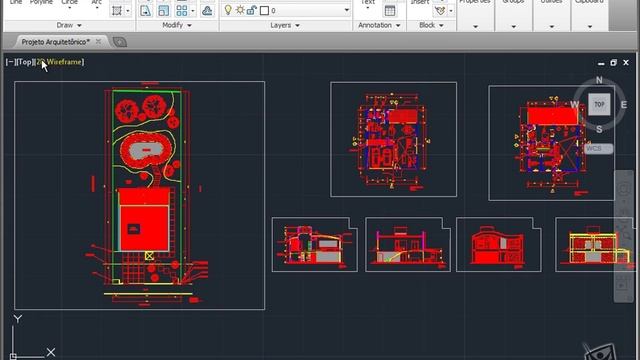Screen dimensions: 640x360
Task: Click the viewport [-] control
Action: point(11,62)
